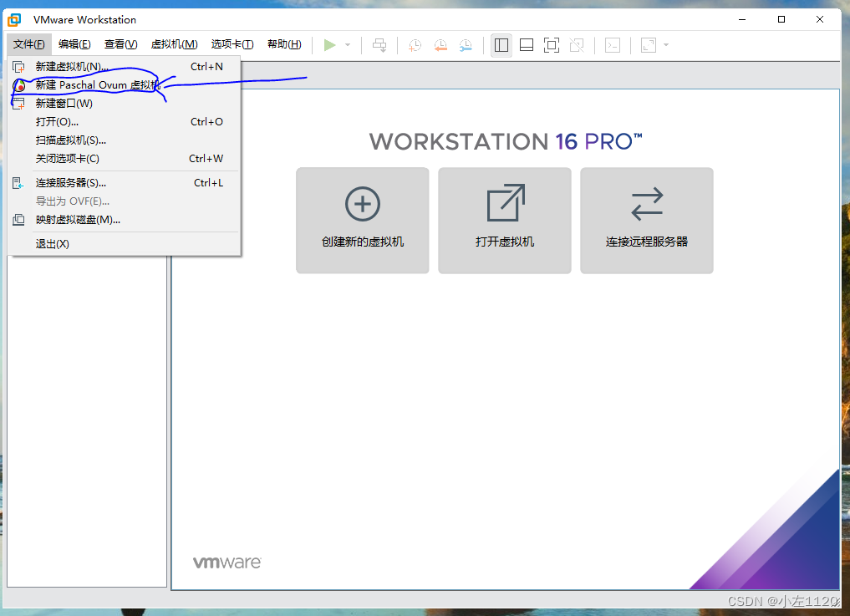The height and width of the screenshot is (616, 850).
Task: Choose 打开(O)... from the file menu
Action: 125,122
